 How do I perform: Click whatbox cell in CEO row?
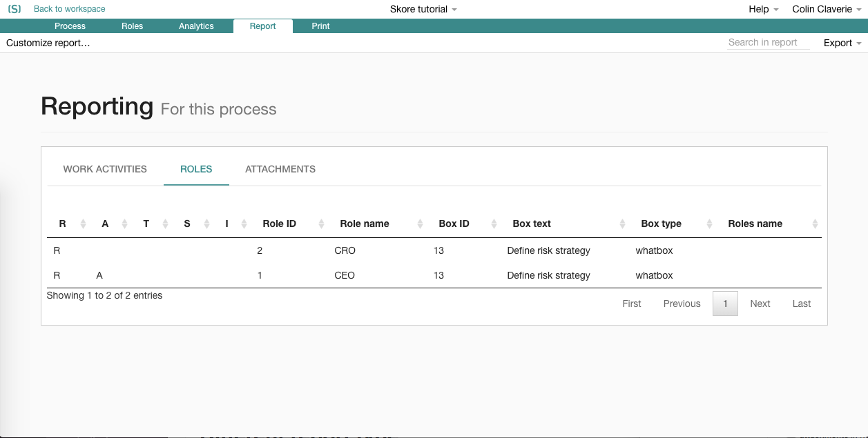[654, 275]
